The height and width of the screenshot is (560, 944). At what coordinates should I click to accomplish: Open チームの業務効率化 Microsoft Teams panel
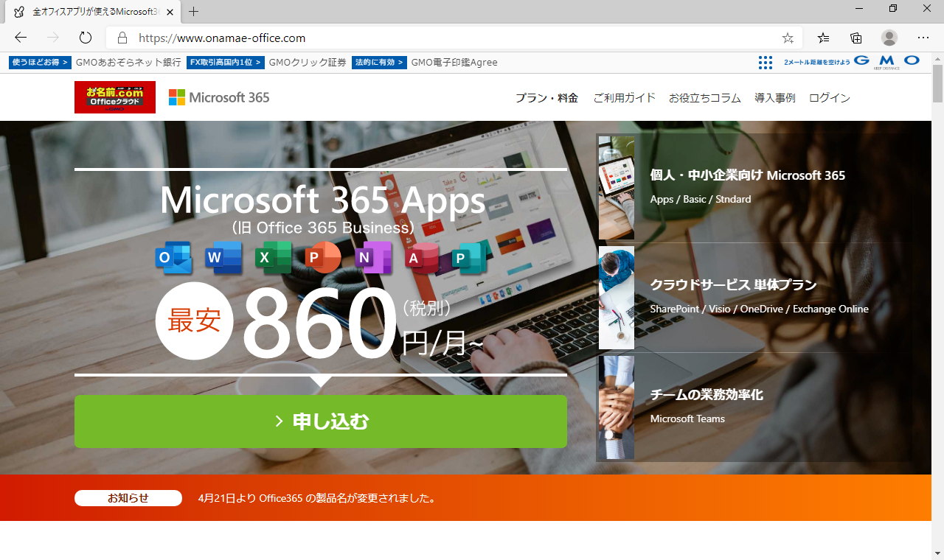tap(754, 407)
